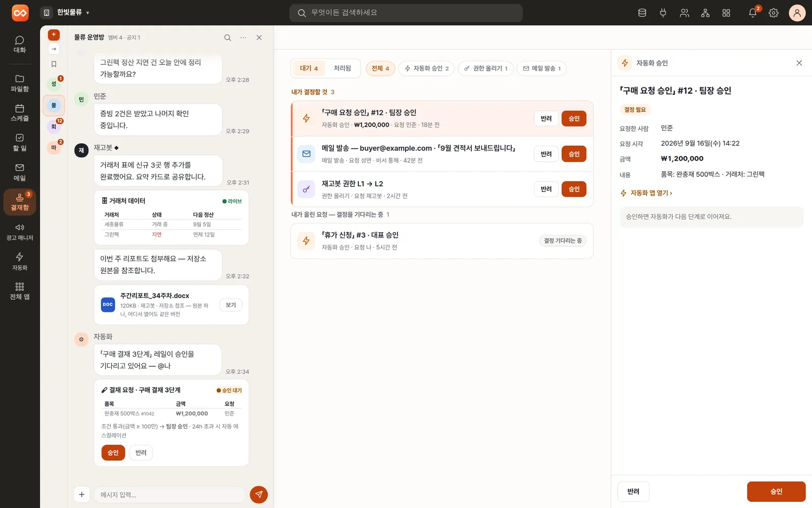Filter by 권한 올리기 1 chip
Image resolution: width=812 pixels, height=508 pixels.
[486, 69]
